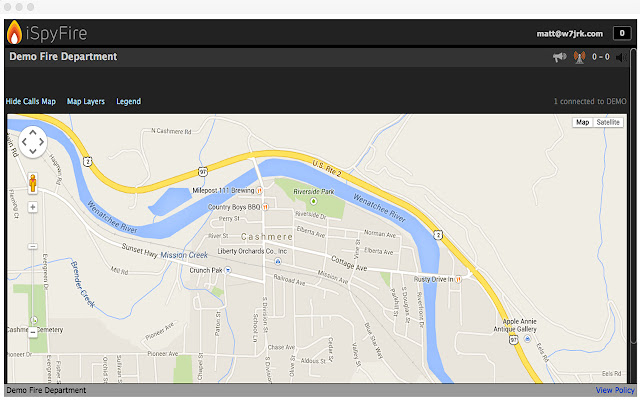Hide the Calls Map
The width and height of the screenshot is (640, 400).
click(x=31, y=101)
